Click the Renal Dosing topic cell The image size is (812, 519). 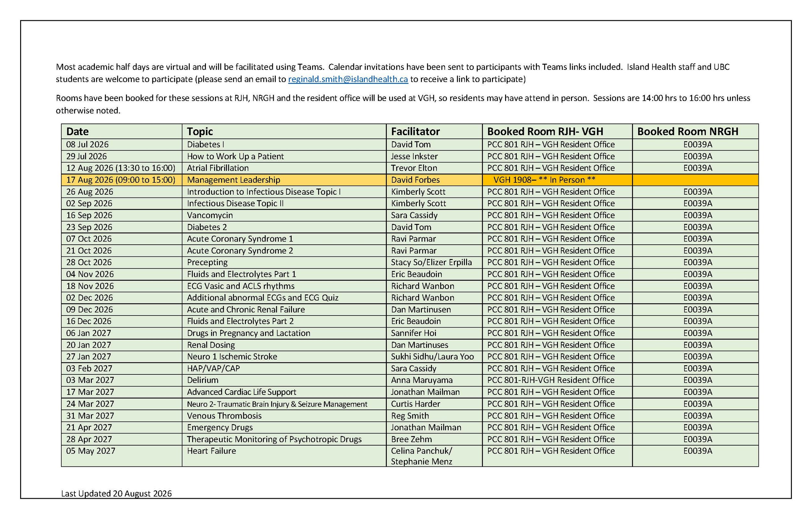284,345
